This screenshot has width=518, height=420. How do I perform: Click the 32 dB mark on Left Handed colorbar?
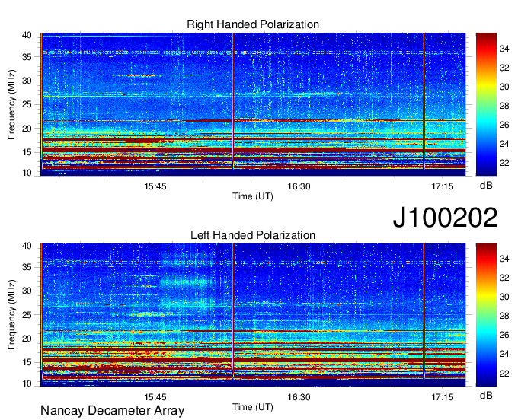click(x=504, y=278)
